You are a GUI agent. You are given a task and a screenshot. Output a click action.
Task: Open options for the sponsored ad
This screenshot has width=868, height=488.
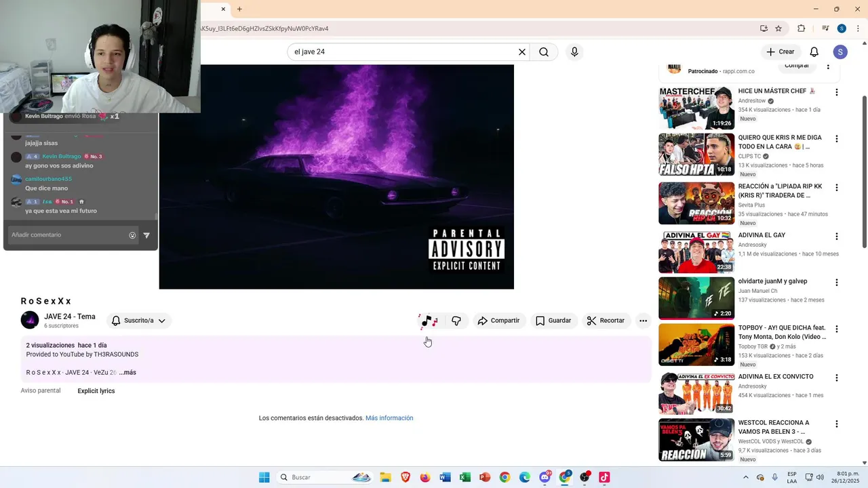pyautogui.click(x=828, y=66)
